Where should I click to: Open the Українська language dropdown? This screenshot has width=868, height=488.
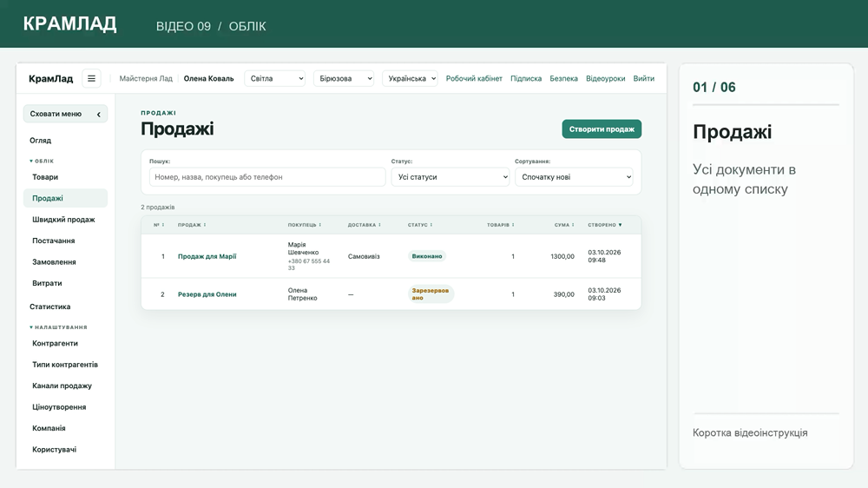coord(411,79)
